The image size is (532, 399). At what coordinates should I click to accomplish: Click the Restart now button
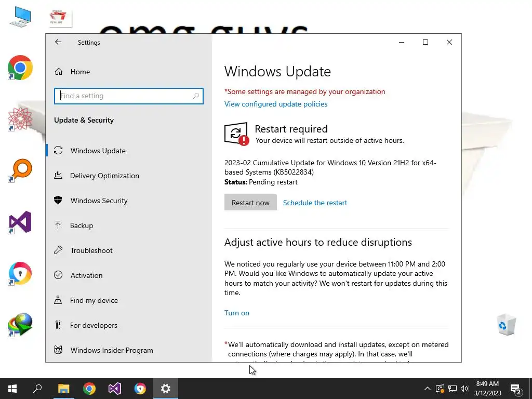250,203
